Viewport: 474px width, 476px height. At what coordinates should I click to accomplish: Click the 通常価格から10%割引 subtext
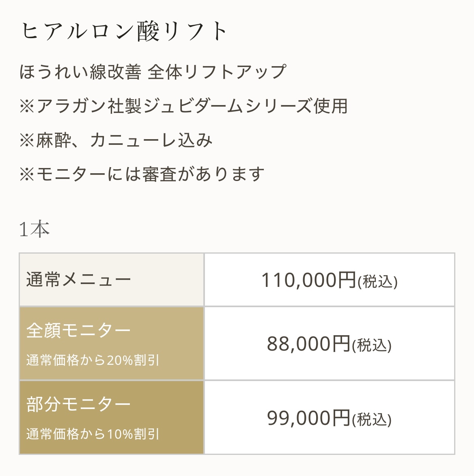tap(93, 434)
